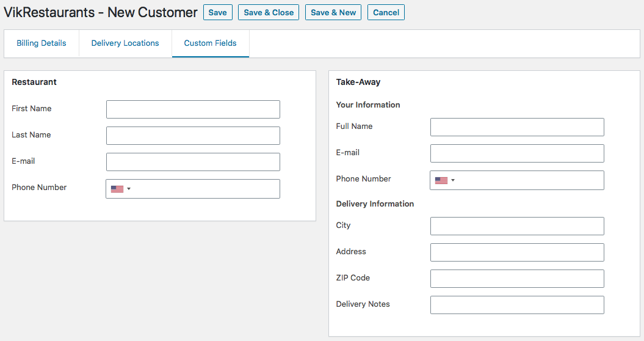
Task: Click the 'VikRestaurants - New Customer' title
Action: pyautogui.click(x=101, y=12)
